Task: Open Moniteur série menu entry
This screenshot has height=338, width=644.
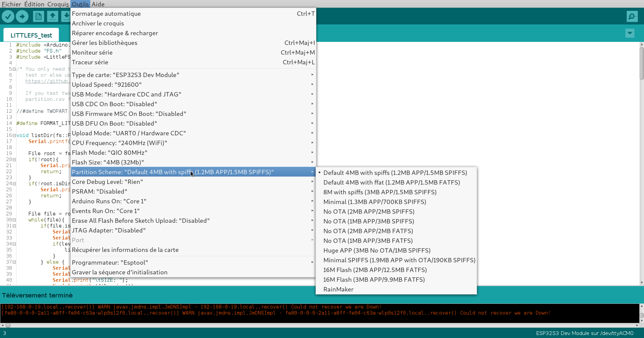Action: (193, 53)
